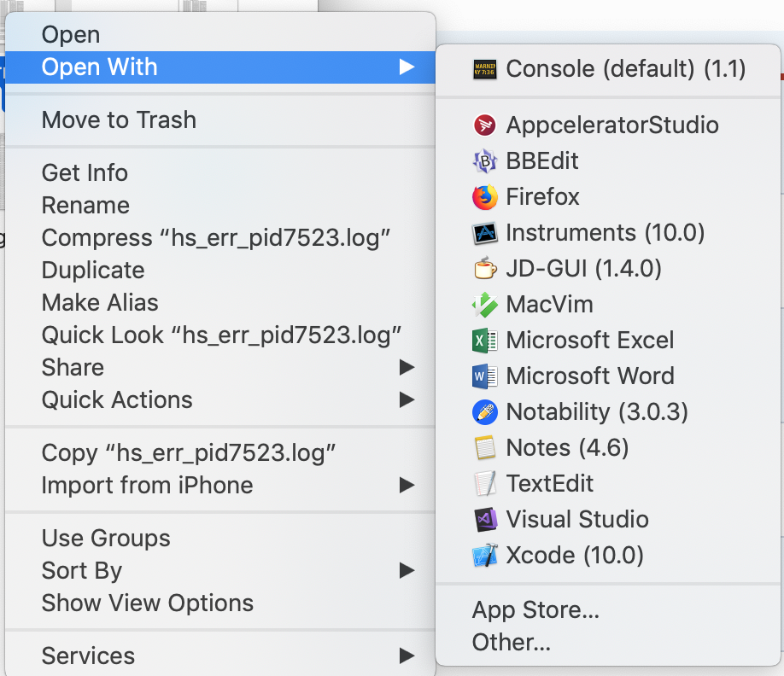
Task: Click the Microsoft Excel icon
Action: 484,341
